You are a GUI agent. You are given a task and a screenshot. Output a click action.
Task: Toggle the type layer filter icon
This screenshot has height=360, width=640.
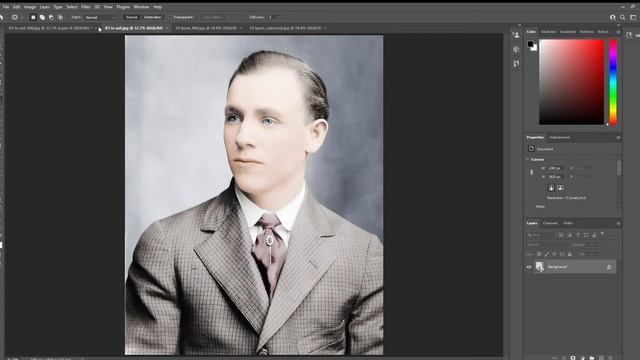click(x=578, y=235)
